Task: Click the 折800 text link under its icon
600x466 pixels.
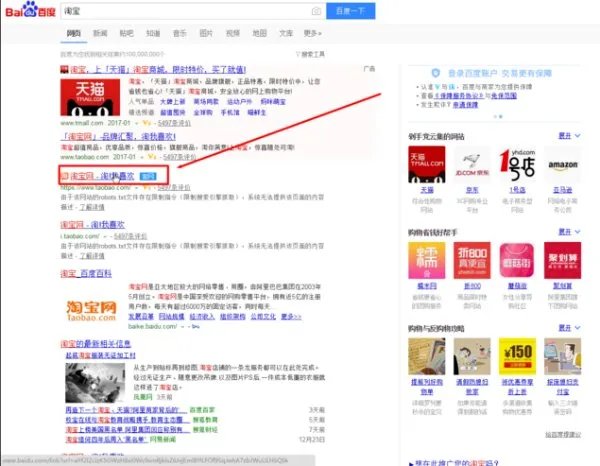Action: [x=472, y=286]
